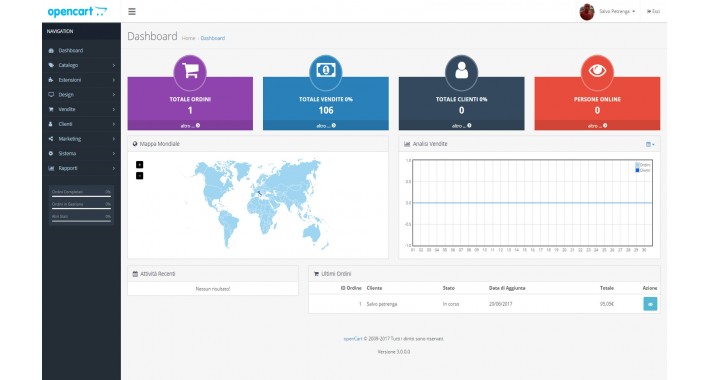Viewport: 710px width, 380px height.
Task: Toggle the sidebar with the hamburger button
Action: 132,11
